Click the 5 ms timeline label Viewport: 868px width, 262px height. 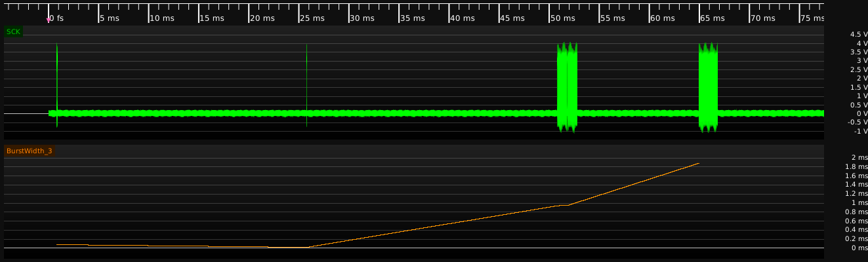[111, 18]
